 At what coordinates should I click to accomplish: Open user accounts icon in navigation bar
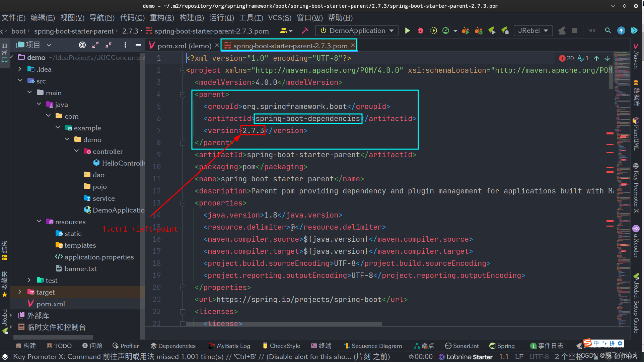[x=286, y=31]
